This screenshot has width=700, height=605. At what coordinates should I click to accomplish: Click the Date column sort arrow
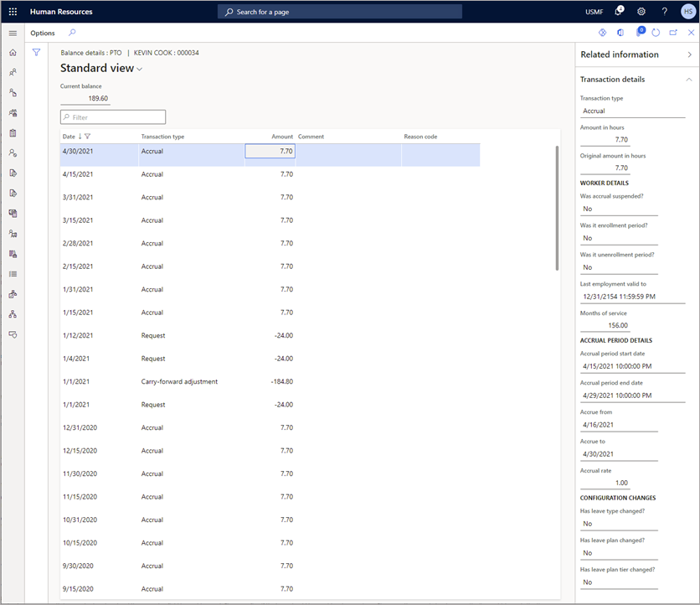point(78,136)
